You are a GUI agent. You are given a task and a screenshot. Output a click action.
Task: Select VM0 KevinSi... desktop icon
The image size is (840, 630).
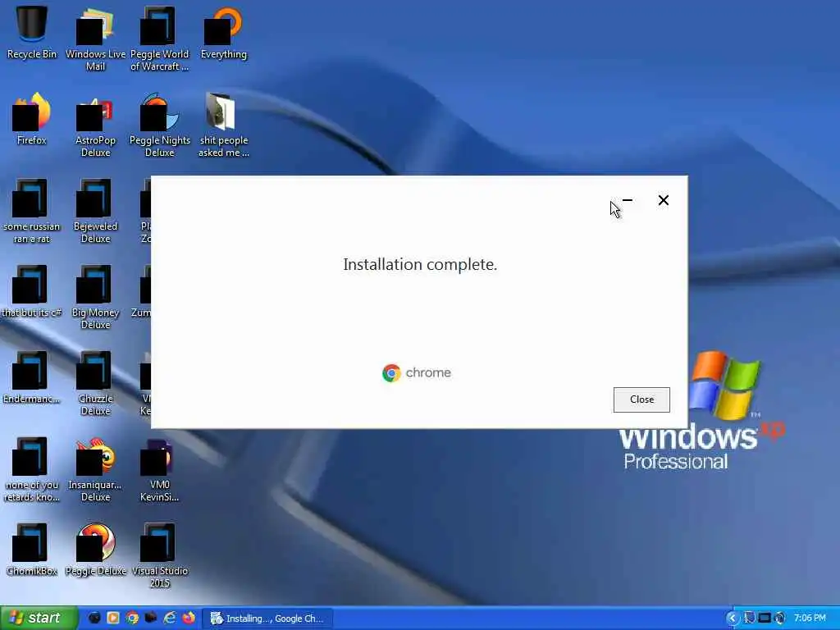(159, 471)
